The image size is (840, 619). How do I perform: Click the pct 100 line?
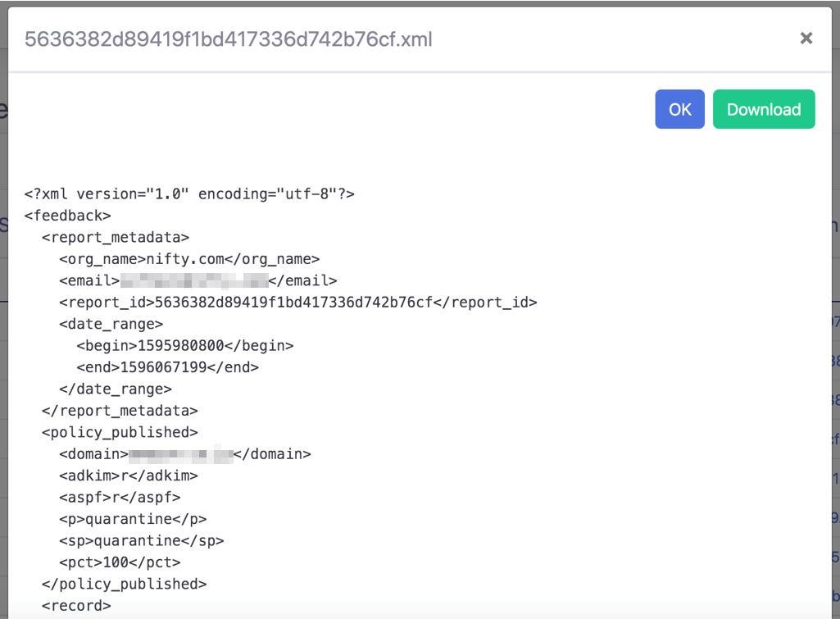point(120,562)
